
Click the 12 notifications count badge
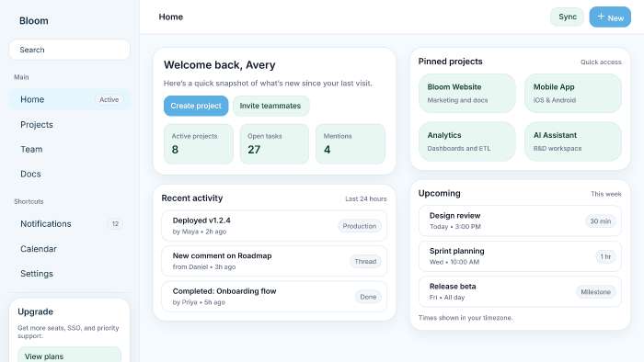(x=115, y=224)
